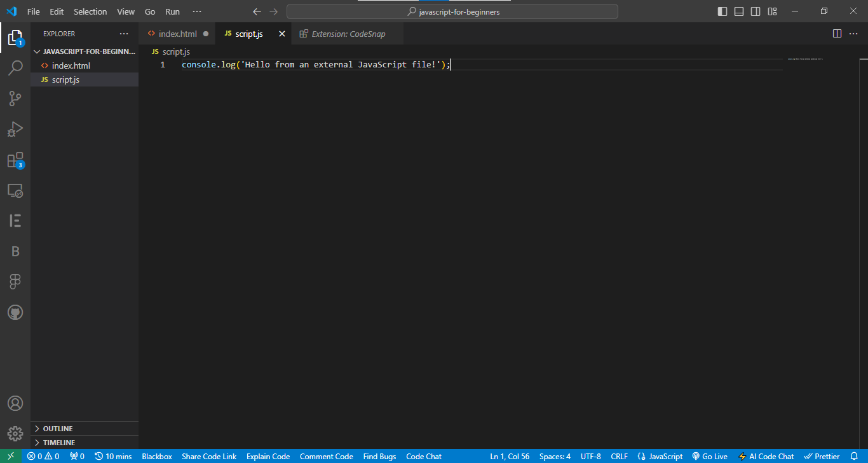This screenshot has height=463, width=868.
Task: Go forward with the right arrow
Action: point(273,11)
